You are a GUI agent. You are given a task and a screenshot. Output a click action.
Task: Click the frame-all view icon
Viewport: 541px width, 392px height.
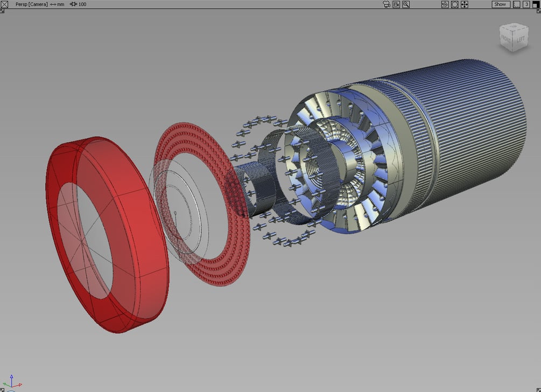click(455, 4)
